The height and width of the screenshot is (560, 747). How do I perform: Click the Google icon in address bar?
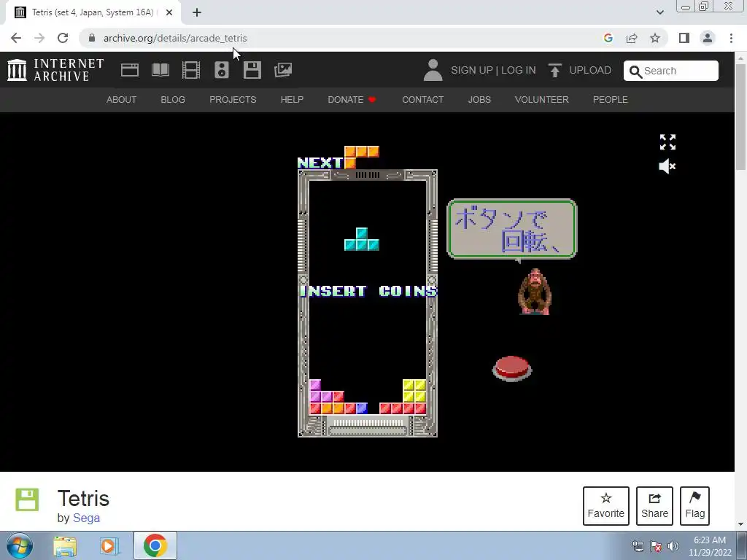click(608, 38)
